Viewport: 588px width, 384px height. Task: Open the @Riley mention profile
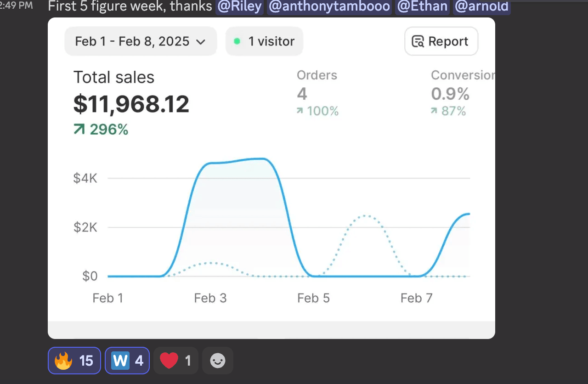(x=239, y=6)
